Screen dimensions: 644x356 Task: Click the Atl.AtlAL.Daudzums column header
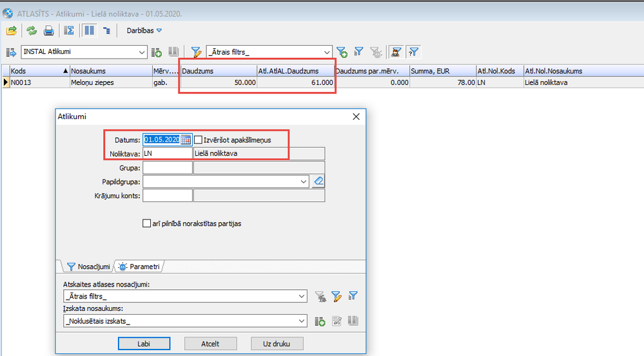[295, 71]
